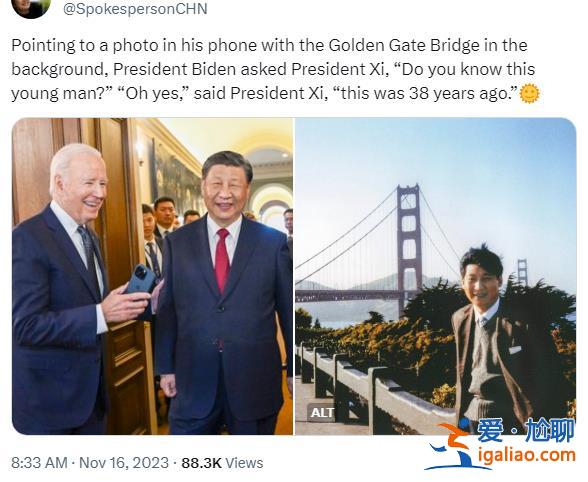This screenshot has width=588, height=482.
Task: Open the 88.3K Views count
Action: 222,462
